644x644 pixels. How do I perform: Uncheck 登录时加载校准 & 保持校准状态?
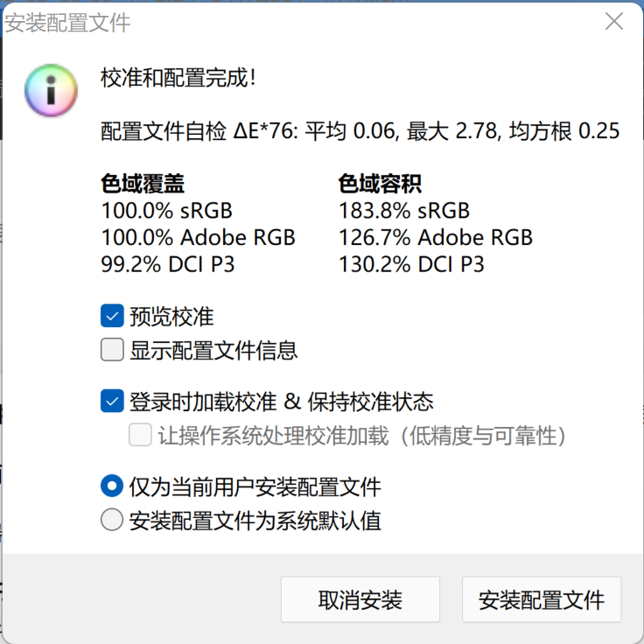pyautogui.click(x=112, y=402)
